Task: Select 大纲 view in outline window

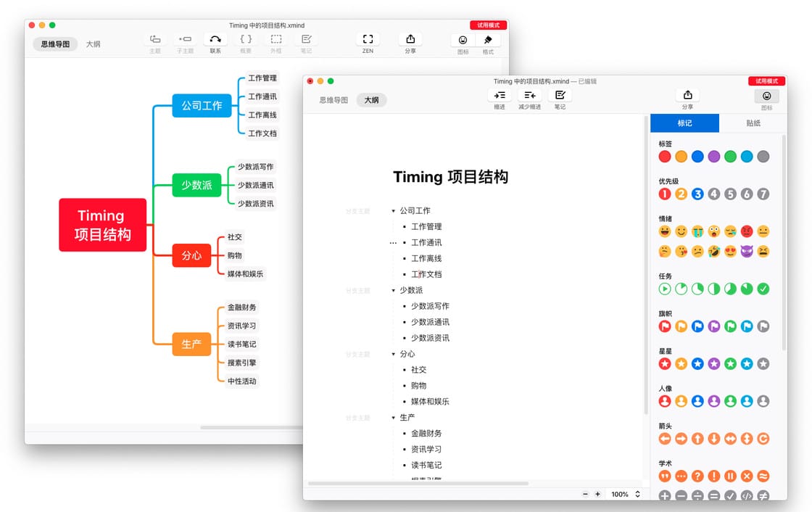Action: click(x=371, y=100)
